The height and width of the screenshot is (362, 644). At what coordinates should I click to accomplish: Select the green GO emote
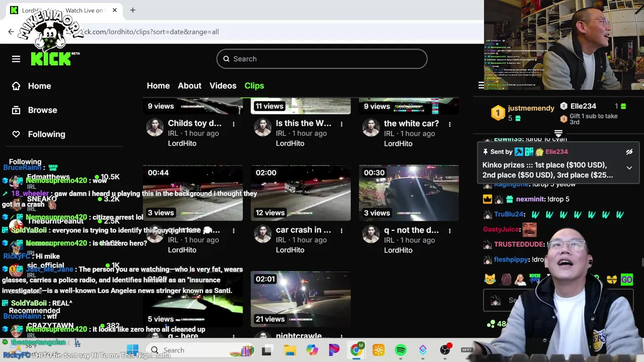coord(627,279)
